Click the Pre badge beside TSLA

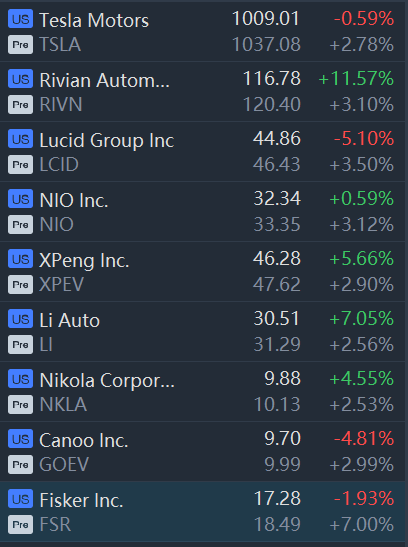pyautogui.click(x=21, y=45)
